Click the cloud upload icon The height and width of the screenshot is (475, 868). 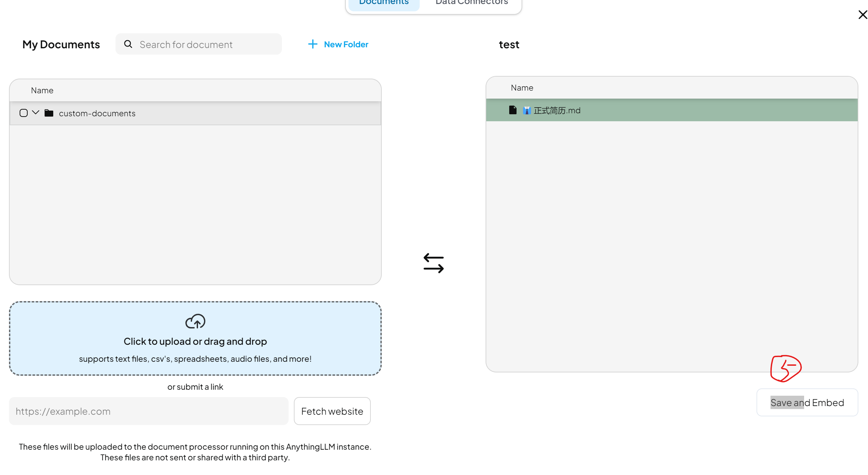click(x=195, y=321)
